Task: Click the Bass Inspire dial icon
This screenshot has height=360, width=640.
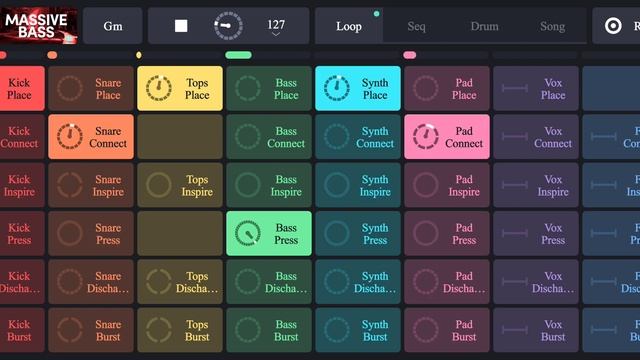Action: point(247,185)
